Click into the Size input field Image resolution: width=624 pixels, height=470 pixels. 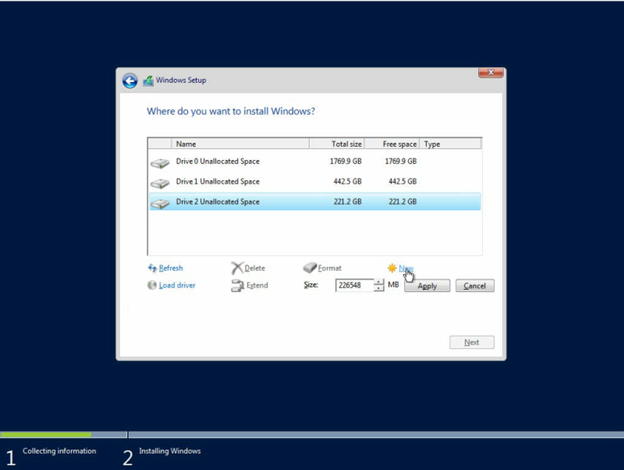click(x=354, y=285)
